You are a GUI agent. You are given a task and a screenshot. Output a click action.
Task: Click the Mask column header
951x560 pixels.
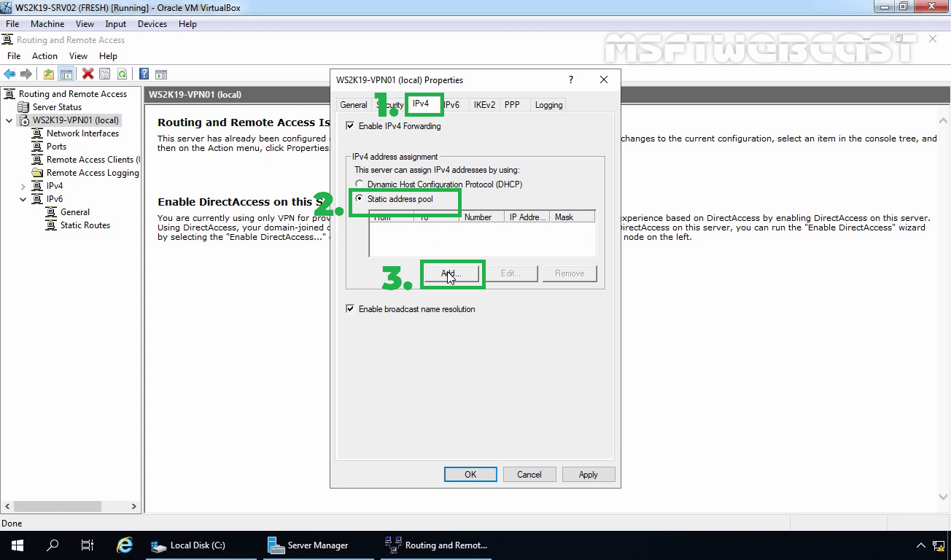click(573, 217)
